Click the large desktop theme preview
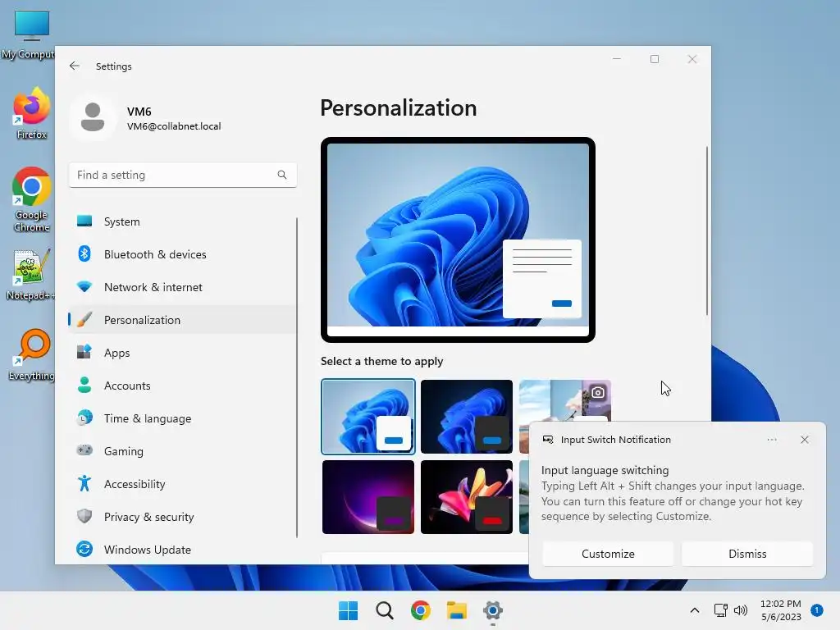 [458, 240]
